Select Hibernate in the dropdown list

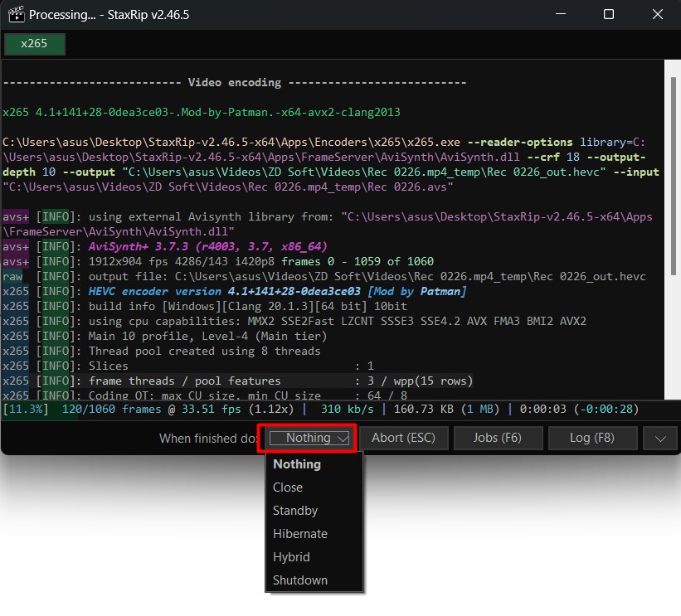coord(300,534)
